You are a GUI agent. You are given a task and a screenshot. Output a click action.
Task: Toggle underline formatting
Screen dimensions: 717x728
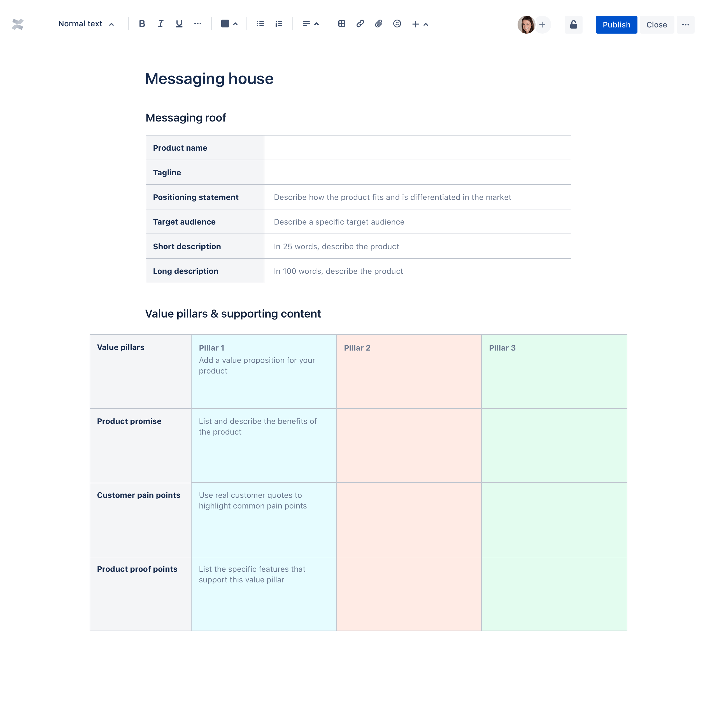pyautogui.click(x=179, y=23)
